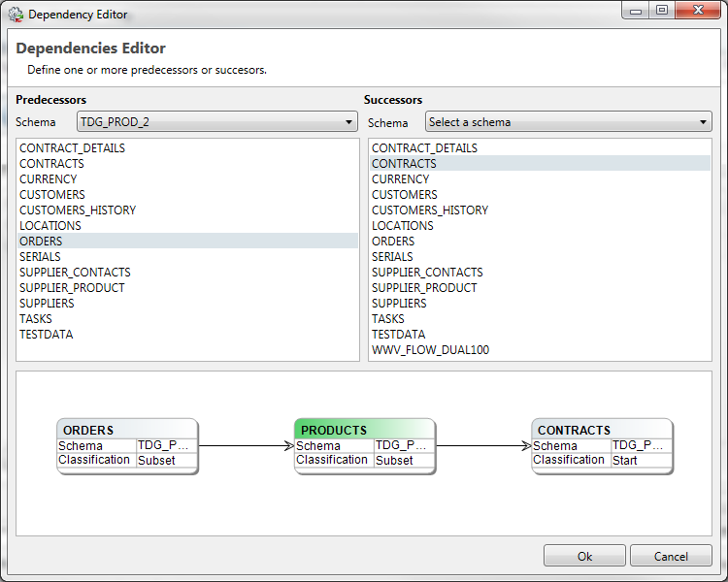Viewport: 728px width, 582px height.
Task: Click the arrow from ORDERS to PRODUCTS
Action: coord(246,446)
